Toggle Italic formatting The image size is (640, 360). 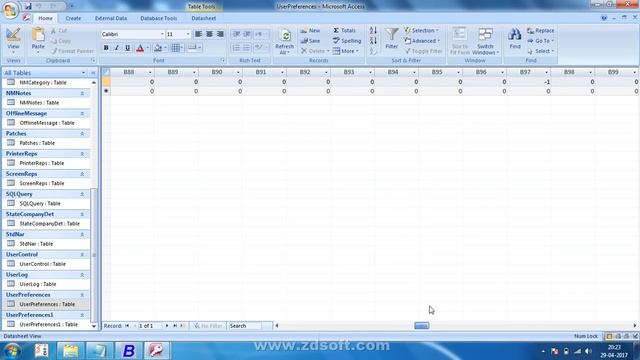117,48
